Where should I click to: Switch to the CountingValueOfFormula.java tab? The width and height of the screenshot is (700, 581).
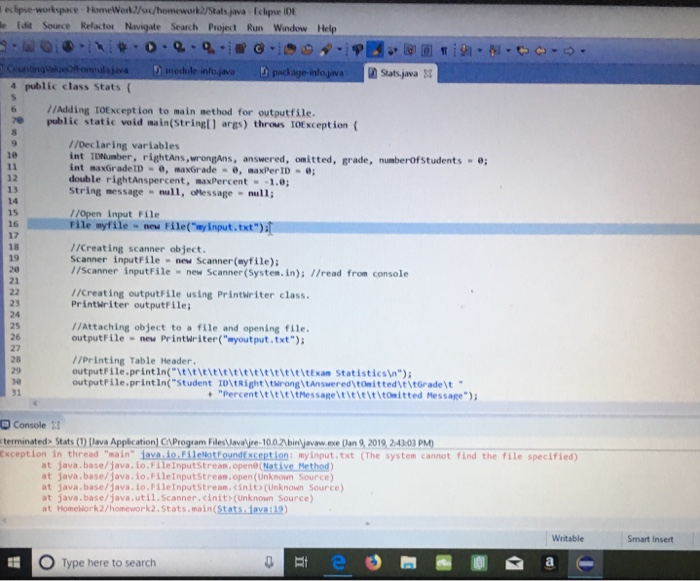66,69
